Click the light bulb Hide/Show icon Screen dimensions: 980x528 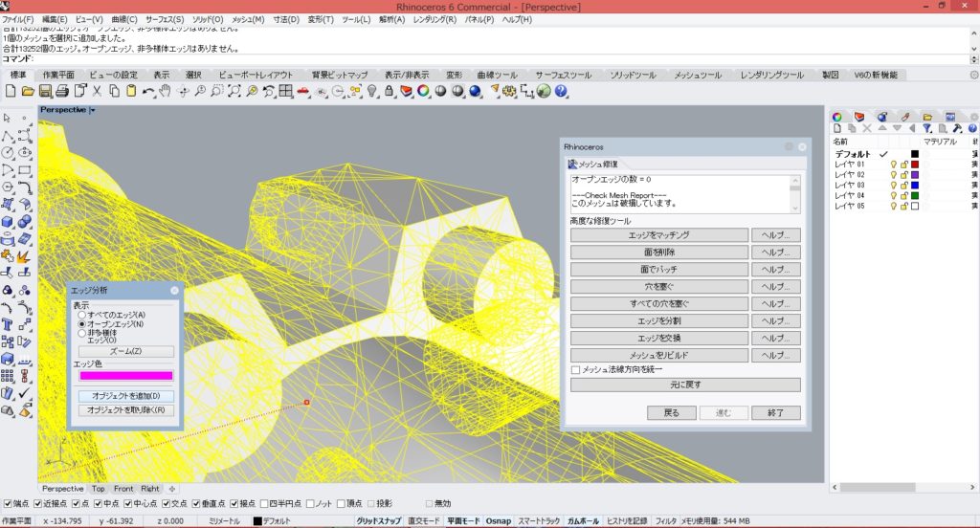[372, 91]
